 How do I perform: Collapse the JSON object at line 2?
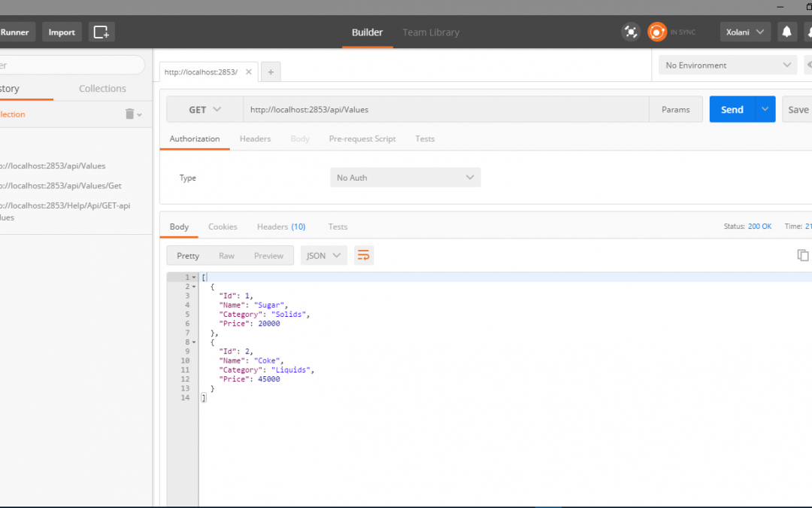tap(192, 286)
